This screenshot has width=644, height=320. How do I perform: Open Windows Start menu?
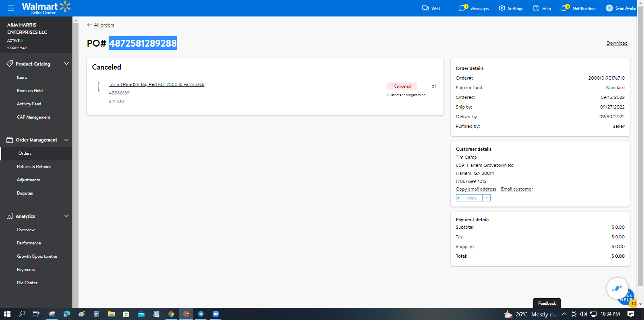coord(7,314)
